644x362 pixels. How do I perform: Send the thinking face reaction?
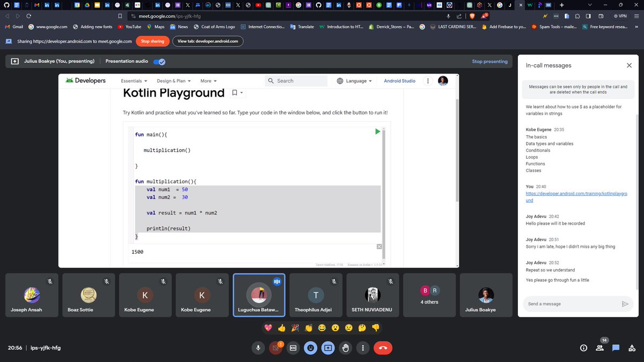click(362, 328)
